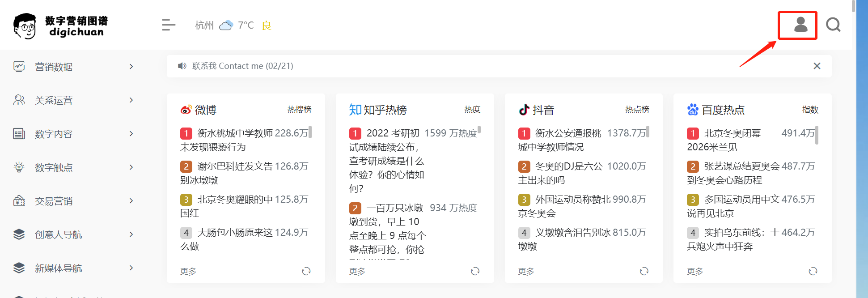868x298 pixels.
Task: Refresh the 百度热点 card
Action: tap(813, 271)
